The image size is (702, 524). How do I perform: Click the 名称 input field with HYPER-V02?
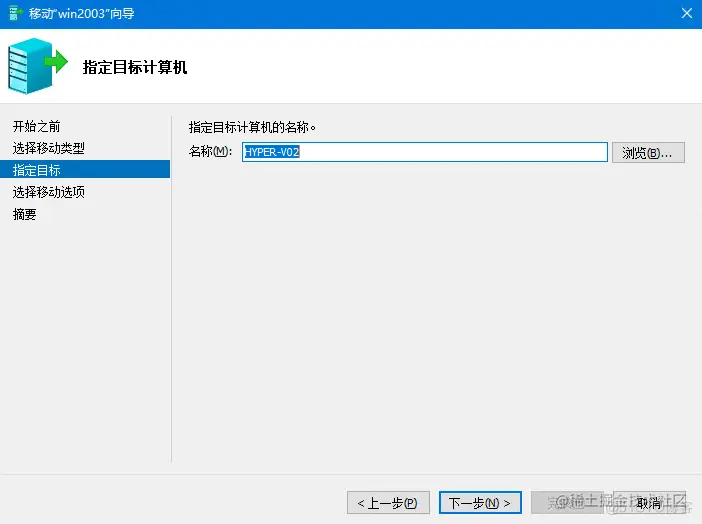point(424,152)
